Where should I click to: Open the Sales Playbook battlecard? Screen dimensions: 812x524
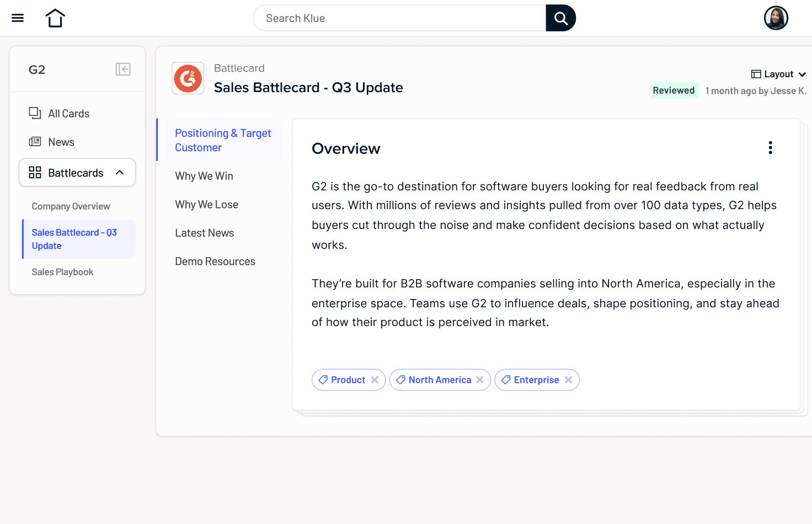click(62, 272)
